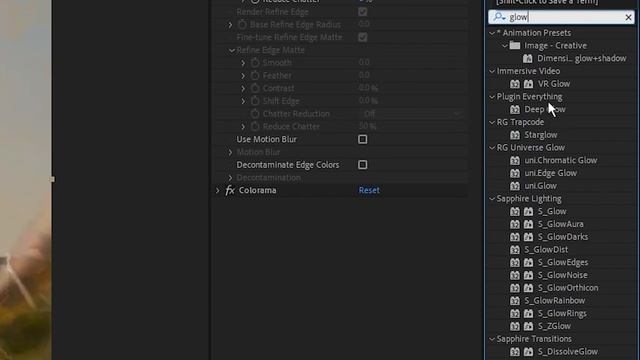The width and height of the screenshot is (640, 360).
Task: Collapse the Sapphire Lighting category
Action: pos(492,199)
